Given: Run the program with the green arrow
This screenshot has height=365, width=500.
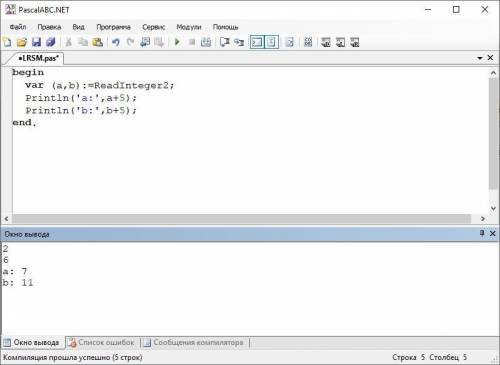Looking at the screenshot, I should [x=177, y=42].
